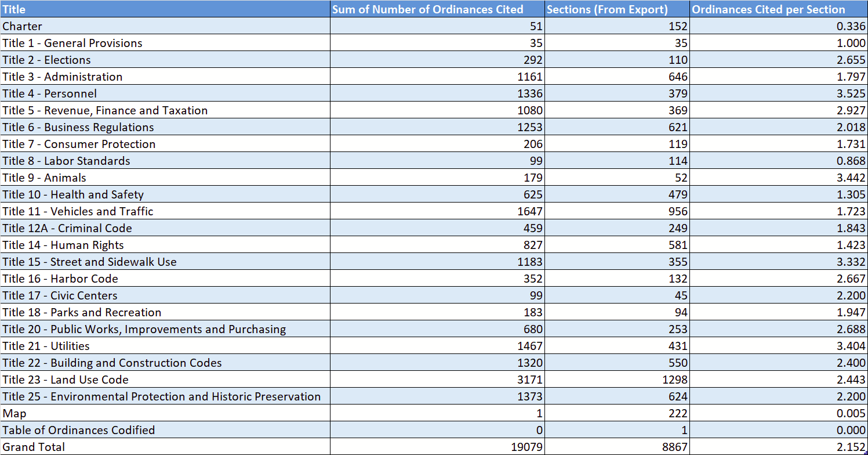
Task: Select Title 4 Personnel ratio 3.525
Action: click(779, 93)
